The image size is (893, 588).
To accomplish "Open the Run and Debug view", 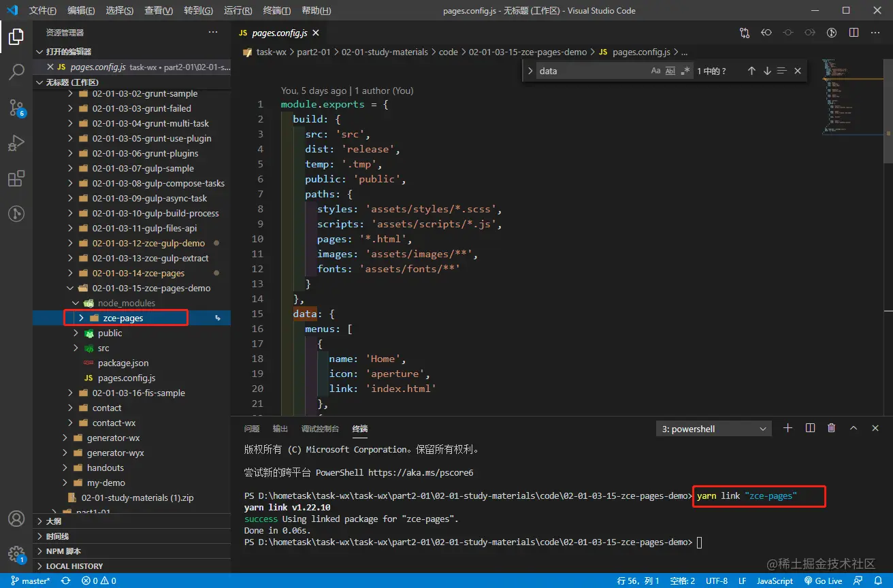I will (x=16, y=143).
